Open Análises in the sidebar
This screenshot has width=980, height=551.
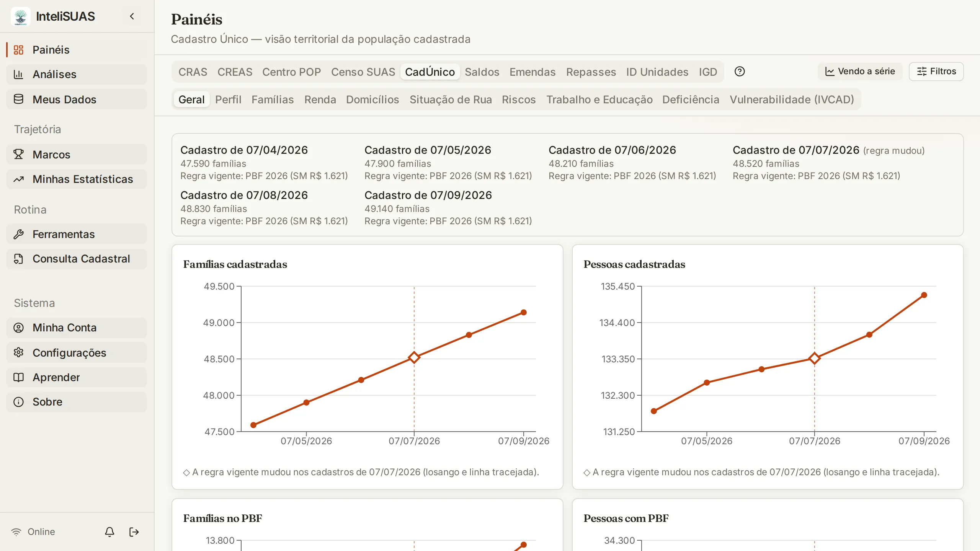pyautogui.click(x=77, y=74)
